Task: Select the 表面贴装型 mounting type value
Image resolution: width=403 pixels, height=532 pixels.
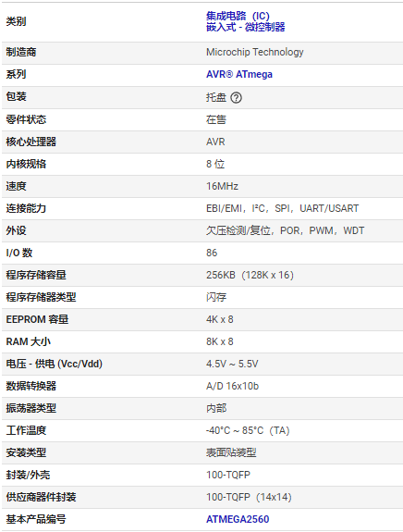Action: coord(231,452)
